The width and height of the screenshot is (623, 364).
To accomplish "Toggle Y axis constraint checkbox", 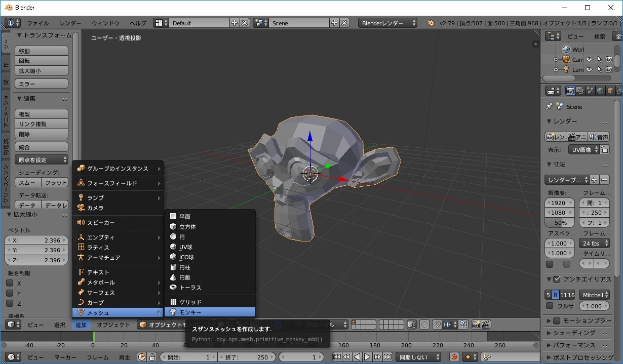I will point(10,294).
